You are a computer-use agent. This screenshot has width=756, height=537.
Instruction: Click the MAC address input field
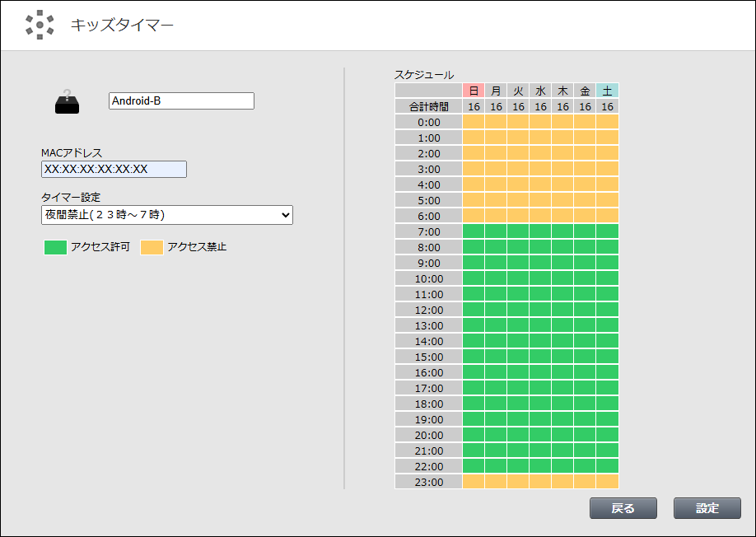[114, 169]
